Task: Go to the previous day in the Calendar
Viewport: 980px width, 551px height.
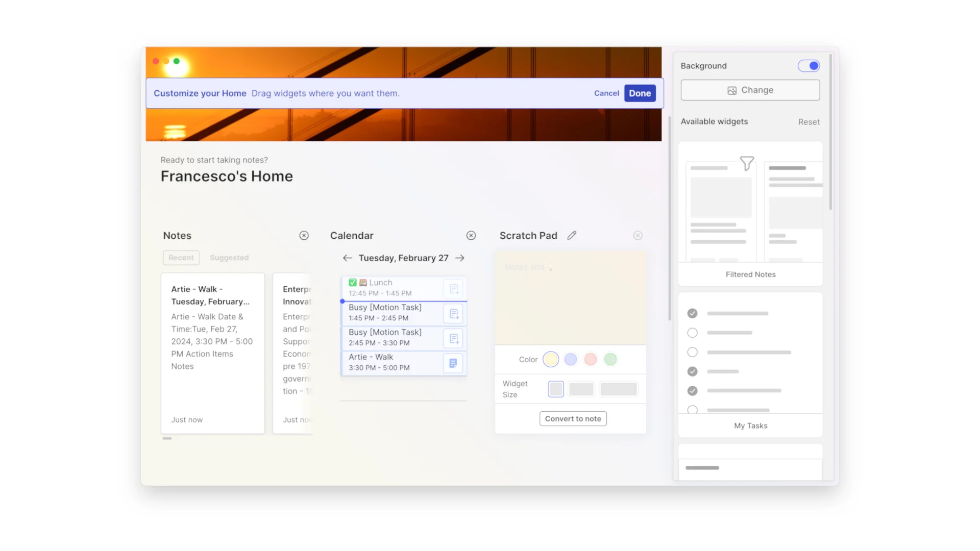Action: click(x=348, y=258)
